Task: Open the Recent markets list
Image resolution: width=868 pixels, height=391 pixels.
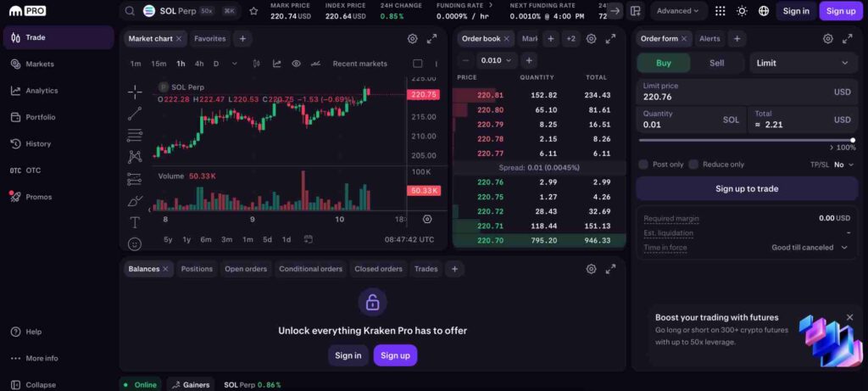Action: click(x=359, y=64)
